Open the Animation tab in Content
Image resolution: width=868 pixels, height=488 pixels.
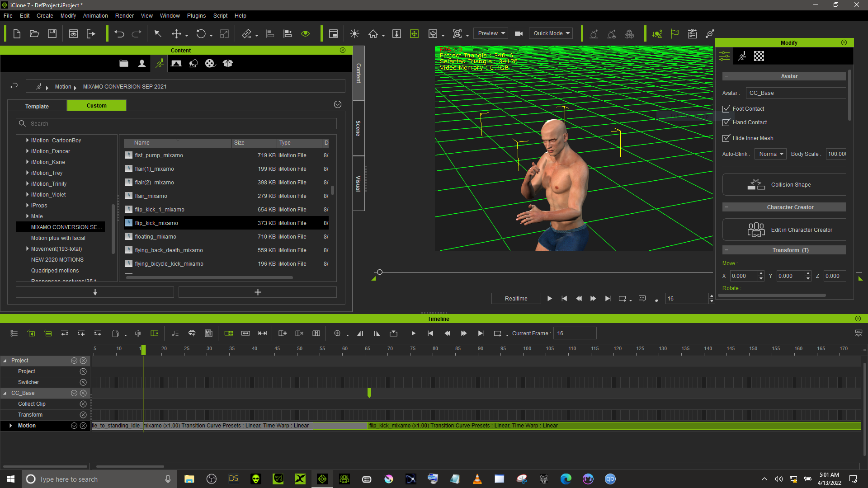pos(160,64)
